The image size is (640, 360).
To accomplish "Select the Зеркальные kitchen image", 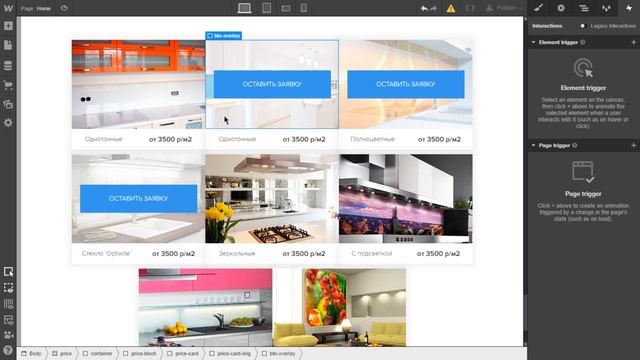I will (x=272, y=198).
